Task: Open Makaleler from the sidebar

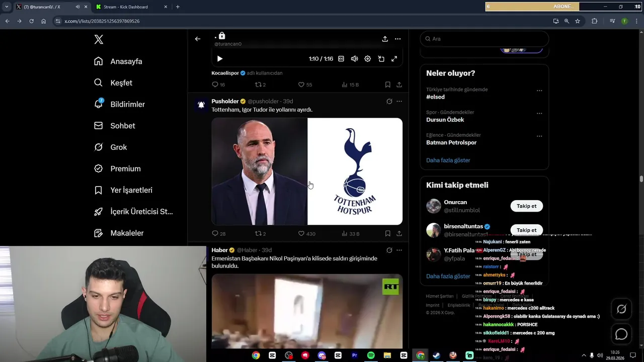Action: [x=119, y=233]
